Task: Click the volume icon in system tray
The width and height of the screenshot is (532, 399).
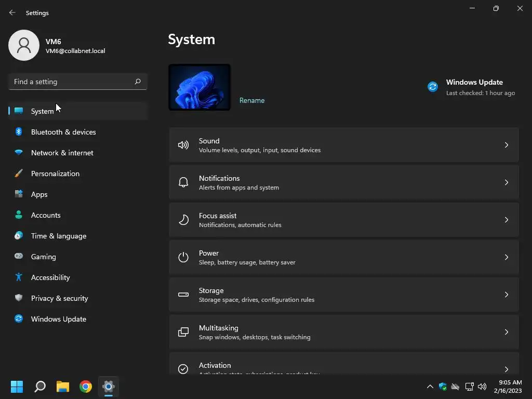Action: click(x=482, y=387)
